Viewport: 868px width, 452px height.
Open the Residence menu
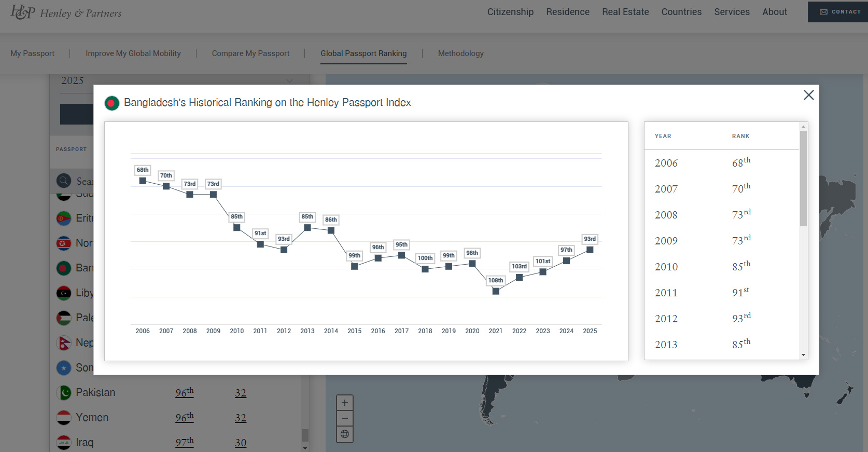coord(568,12)
